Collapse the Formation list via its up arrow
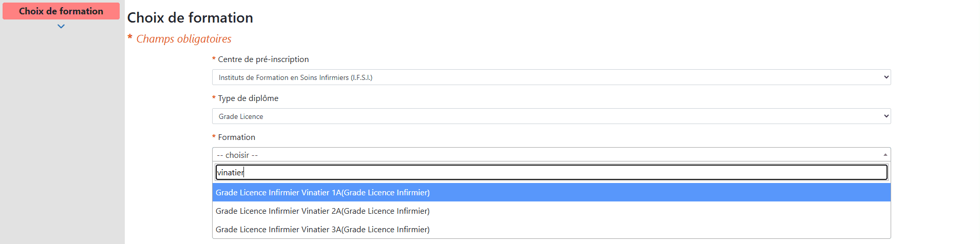This screenshot has height=244, width=980. pos(885,155)
